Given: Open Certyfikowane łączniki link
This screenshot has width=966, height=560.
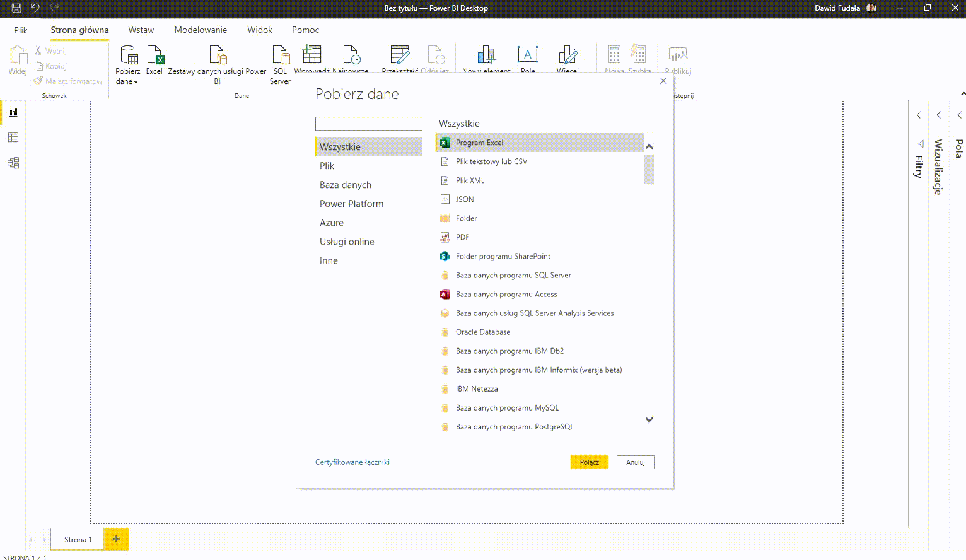Looking at the screenshot, I should tap(352, 462).
